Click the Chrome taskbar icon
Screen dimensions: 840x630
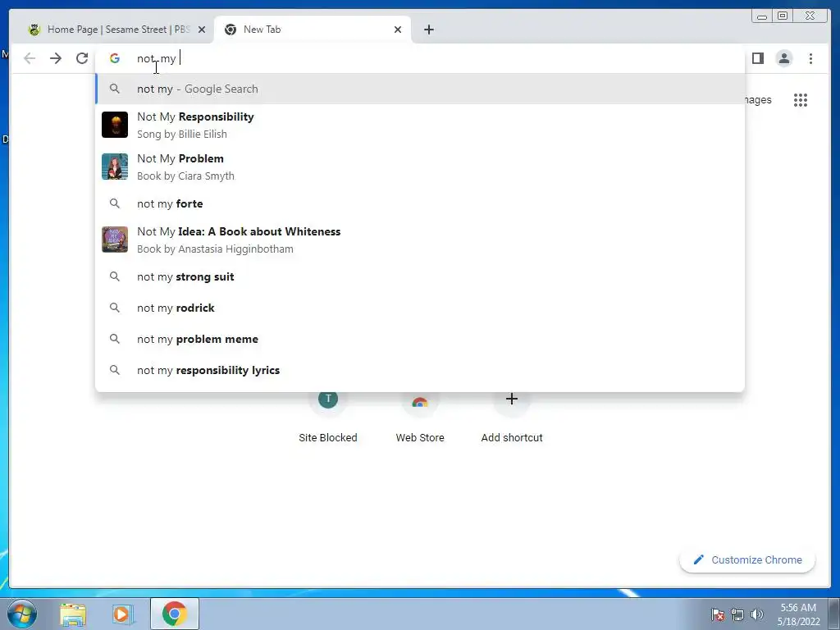pos(175,614)
